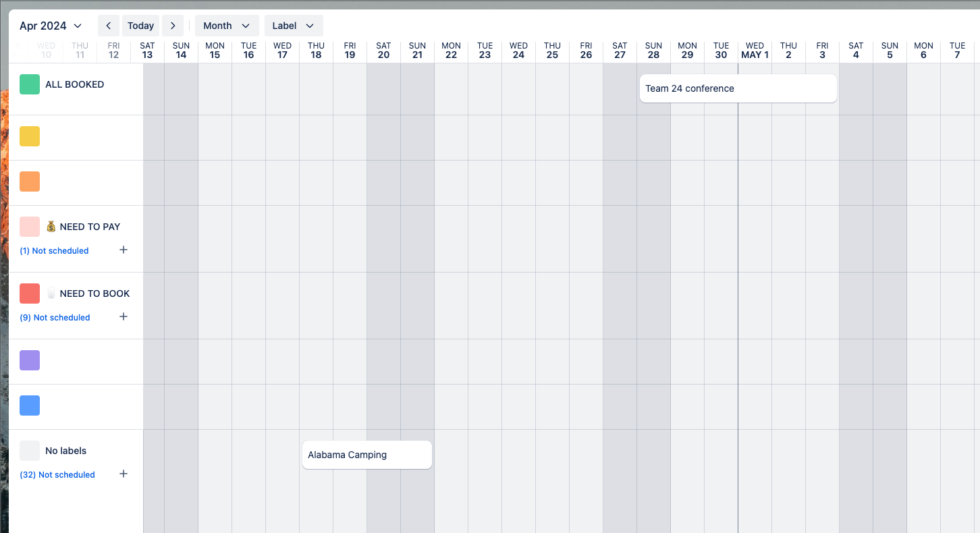Open the (9) Not scheduled link
Screen dimensions: 980x533
55,317
